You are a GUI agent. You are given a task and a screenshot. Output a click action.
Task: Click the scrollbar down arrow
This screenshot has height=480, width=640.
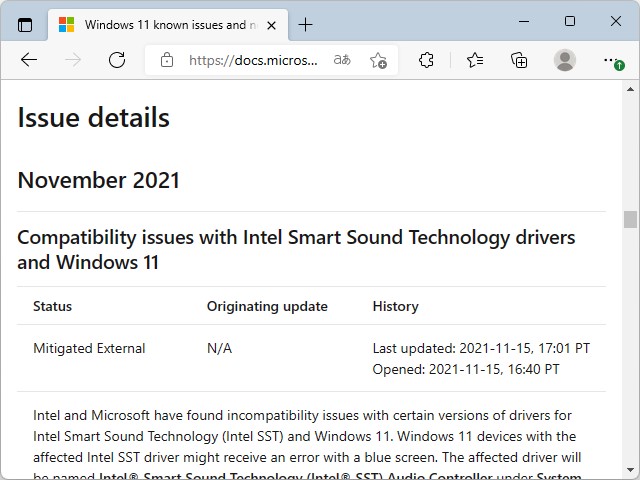(631, 470)
